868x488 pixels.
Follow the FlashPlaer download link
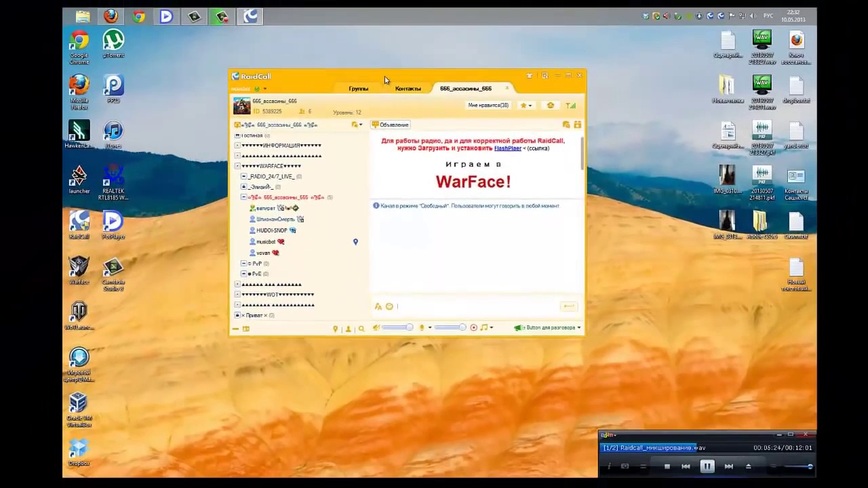click(508, 148)
